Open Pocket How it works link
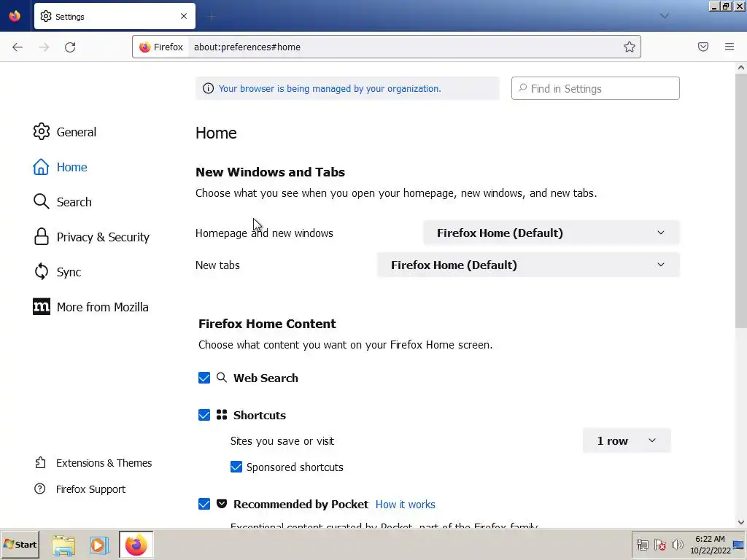 coord(405,505)
